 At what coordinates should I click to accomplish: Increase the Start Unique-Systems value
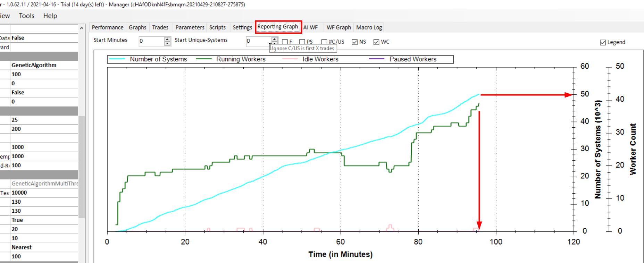pyautogui.click(x=275, y=39)
